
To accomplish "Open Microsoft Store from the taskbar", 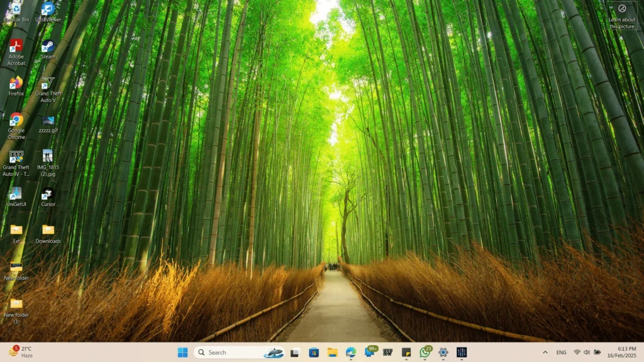I will coord(314,352).
